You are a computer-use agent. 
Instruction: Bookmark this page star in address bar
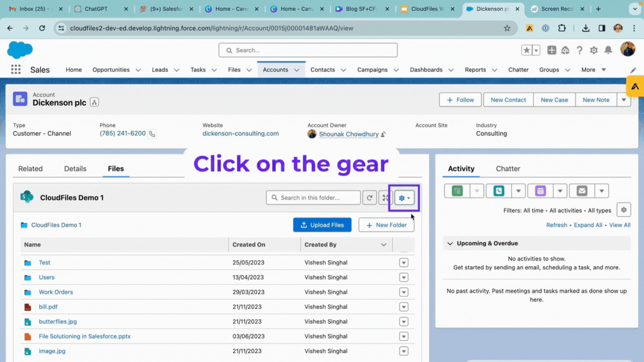[x=507, y=28]
